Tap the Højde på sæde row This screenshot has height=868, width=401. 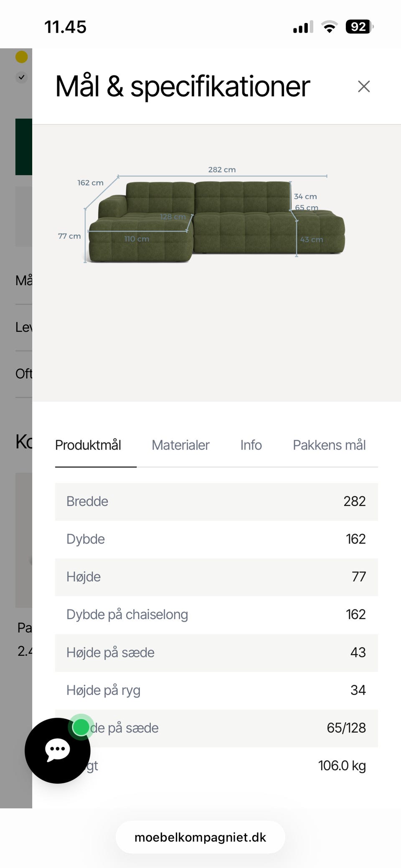[x=216, y=652]
